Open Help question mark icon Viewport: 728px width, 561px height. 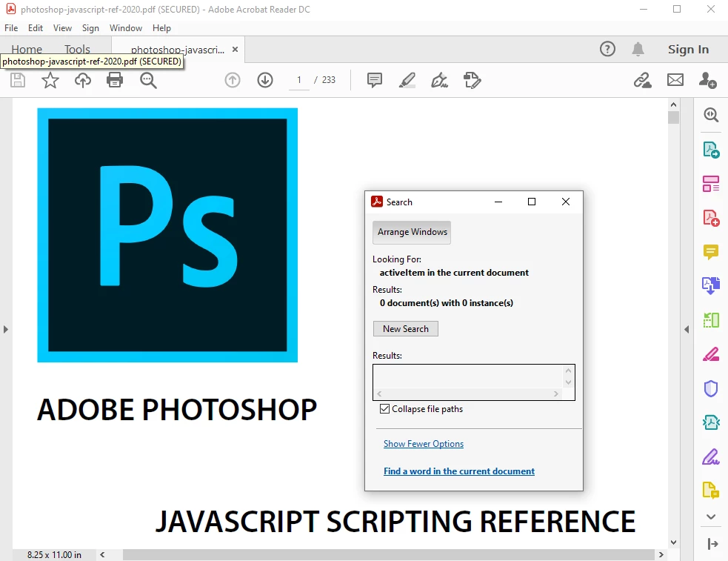(x=607, y=49)
